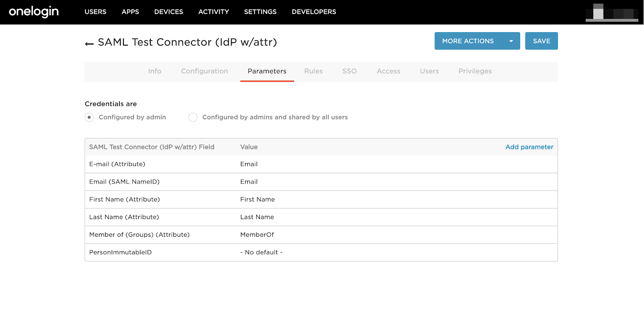
Task: Go back using the left arrow icon
Action: coord(89,43)
